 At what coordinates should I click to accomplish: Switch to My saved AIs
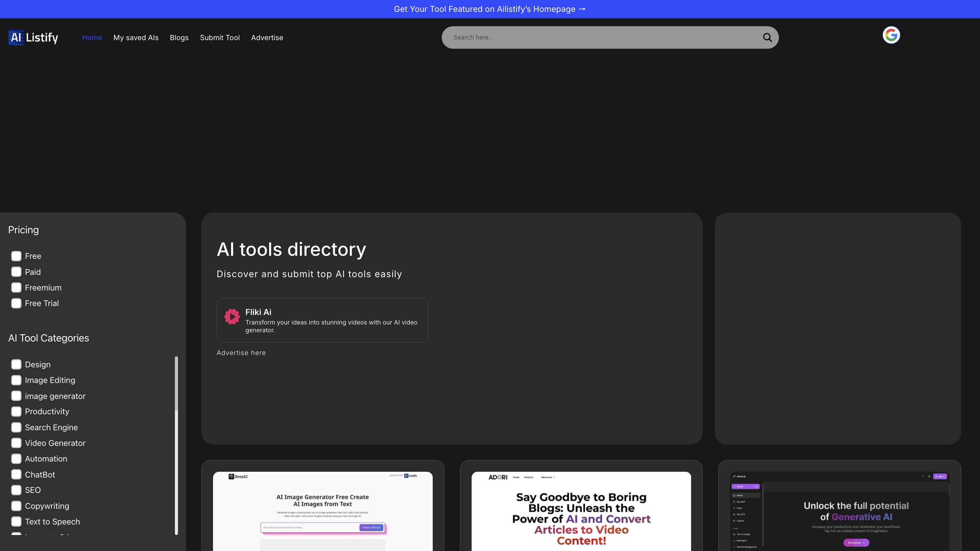point(136,37)
